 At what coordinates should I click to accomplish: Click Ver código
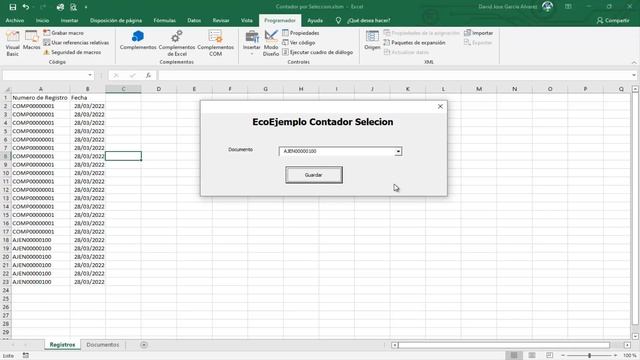[x=299, y=42]
